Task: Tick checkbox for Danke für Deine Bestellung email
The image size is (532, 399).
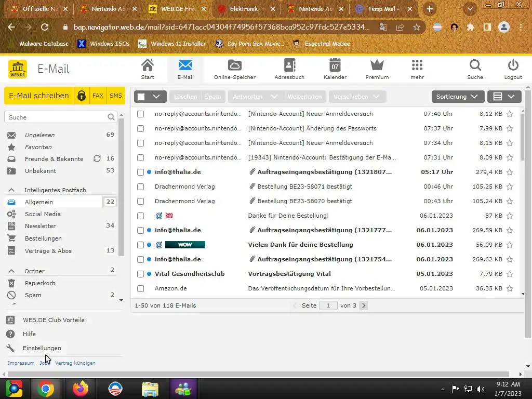Action: point(140,216)
